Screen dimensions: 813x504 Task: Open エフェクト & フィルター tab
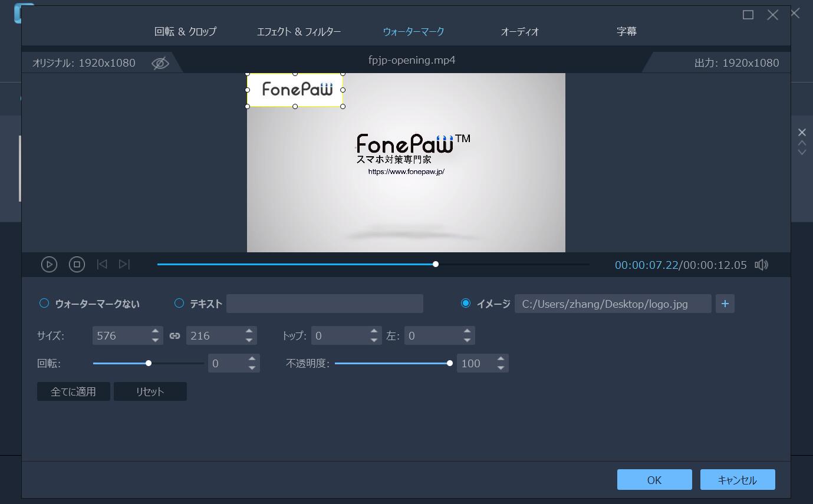click(x=299, y=31)
